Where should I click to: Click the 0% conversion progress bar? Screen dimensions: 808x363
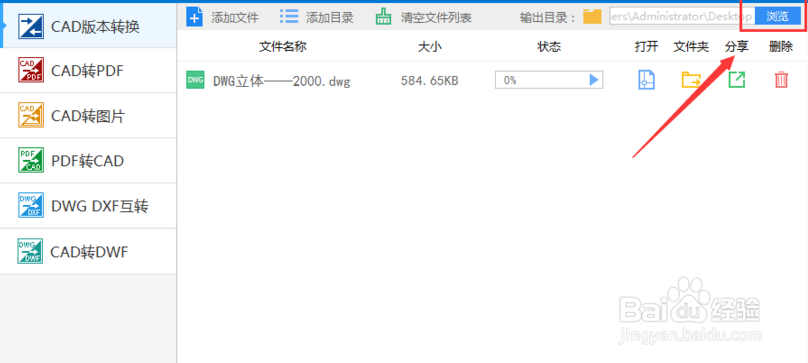(549, 80)
